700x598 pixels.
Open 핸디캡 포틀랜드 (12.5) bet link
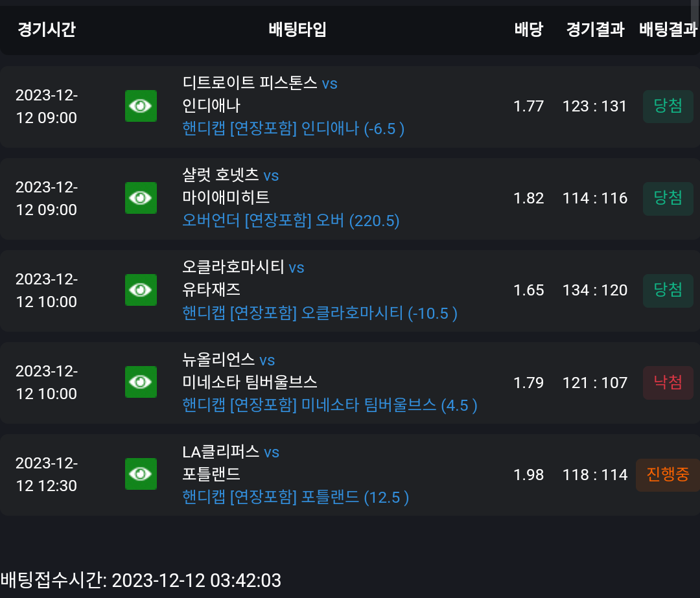click(x=296, y=497)
